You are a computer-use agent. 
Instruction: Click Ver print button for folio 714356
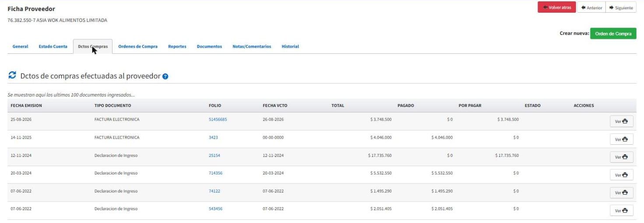pos(621,175)
